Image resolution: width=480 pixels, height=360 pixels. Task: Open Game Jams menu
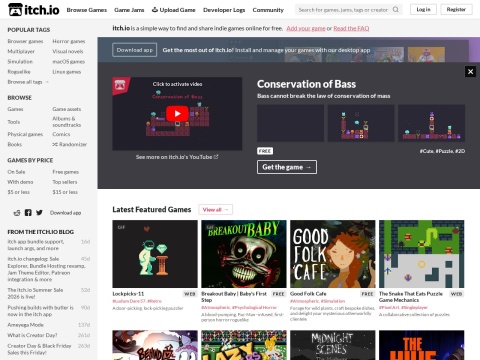point(129,10)
